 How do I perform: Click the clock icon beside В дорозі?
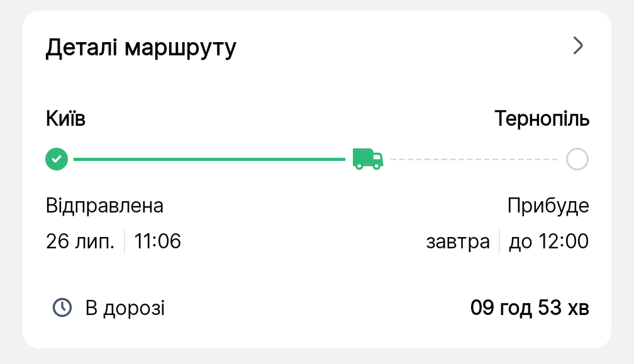click(62, 307)
